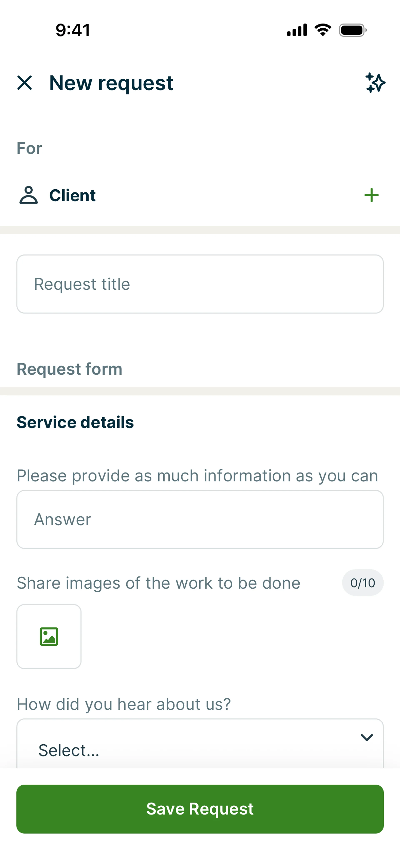
Task: Tap the battery indicator icon
Action: point(352,30)
